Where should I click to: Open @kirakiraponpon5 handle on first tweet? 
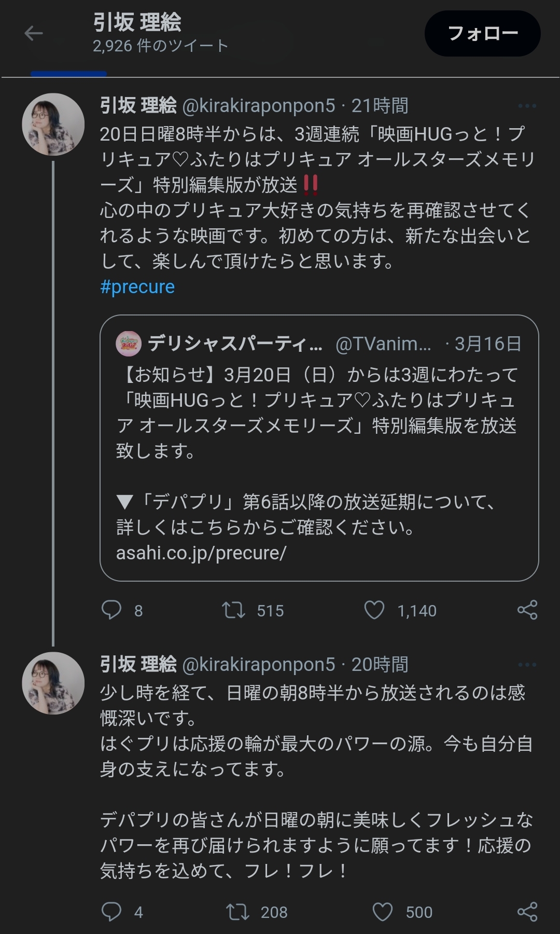259,106
